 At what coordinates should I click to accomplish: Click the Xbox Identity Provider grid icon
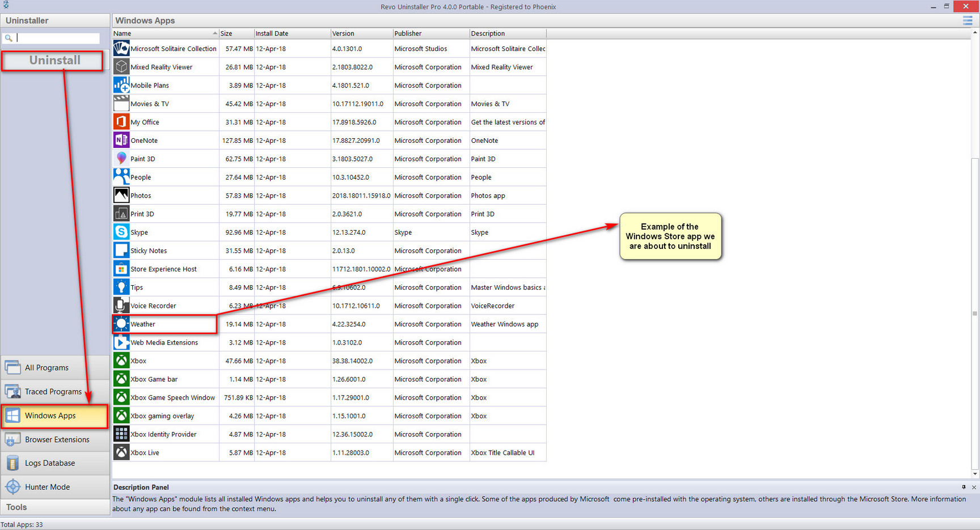tap(121, 434)
